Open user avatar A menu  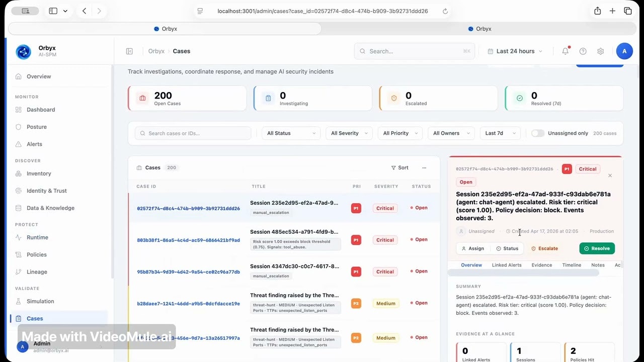(x=624, y=51)
